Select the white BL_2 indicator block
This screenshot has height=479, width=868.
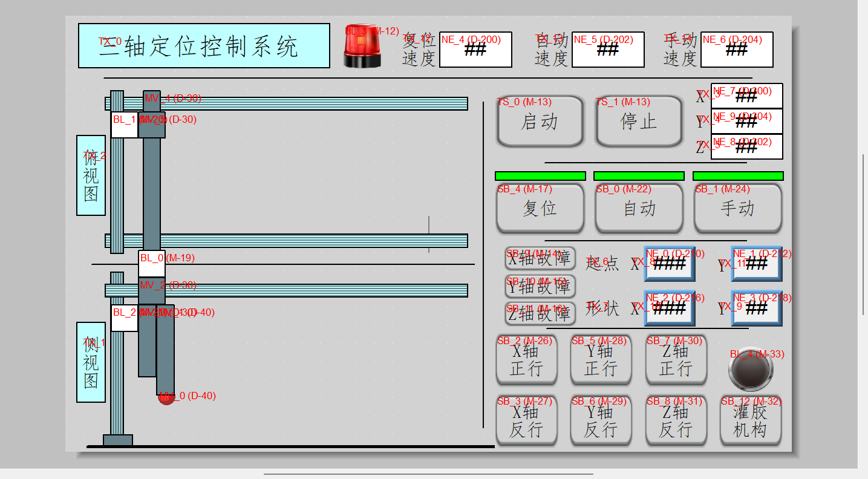click(125, 318)
